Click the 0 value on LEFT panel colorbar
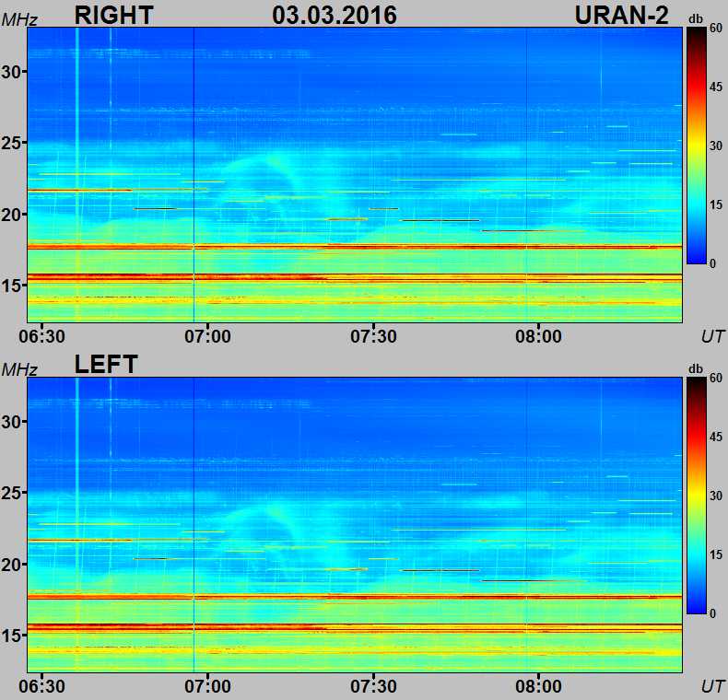Image resolution: width=728 pixels, height=700 pixels. 712,613
